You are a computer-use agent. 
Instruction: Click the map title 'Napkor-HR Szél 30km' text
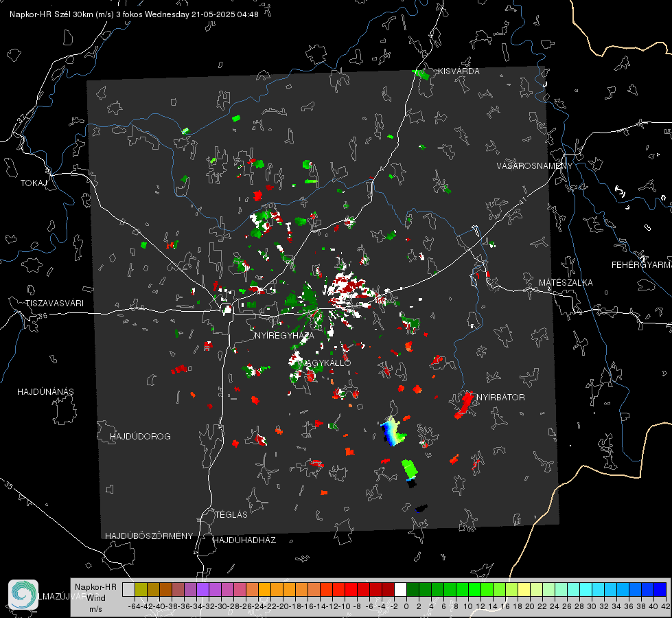(62, 14)
